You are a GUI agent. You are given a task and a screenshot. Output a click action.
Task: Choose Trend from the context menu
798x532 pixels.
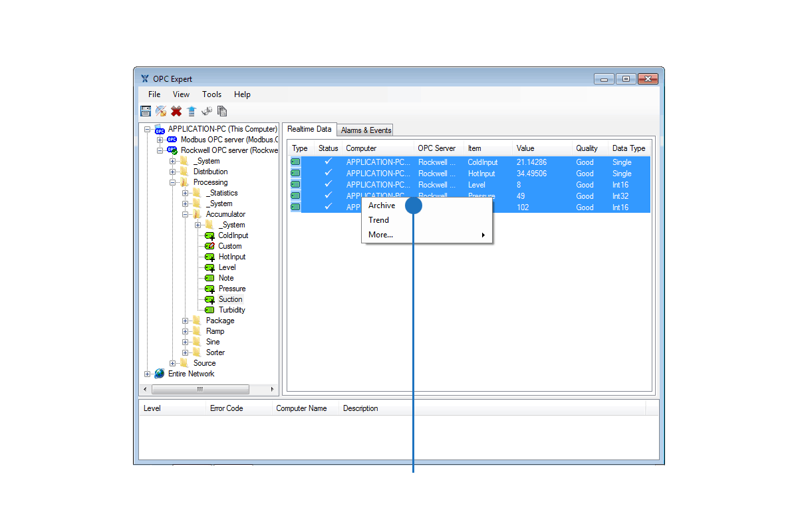[427, 220]
